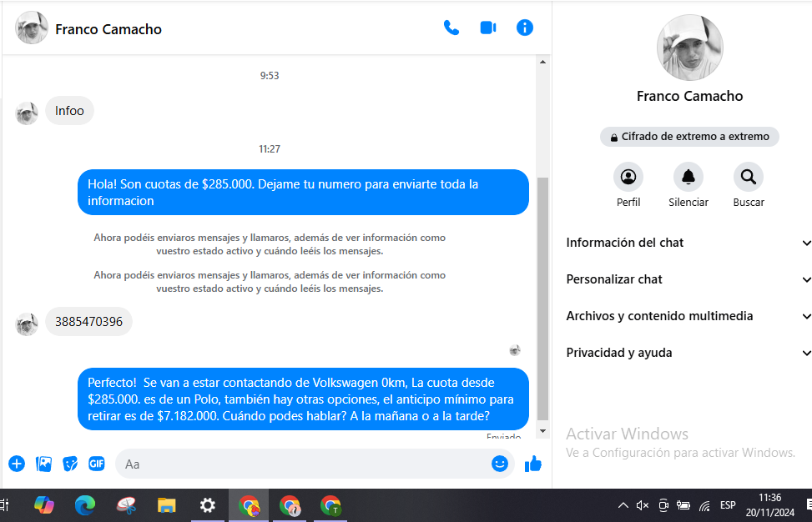The image size is (812, 522).
Task: Expand Archivos y contenido multimedia section
Action: [688, 316]
